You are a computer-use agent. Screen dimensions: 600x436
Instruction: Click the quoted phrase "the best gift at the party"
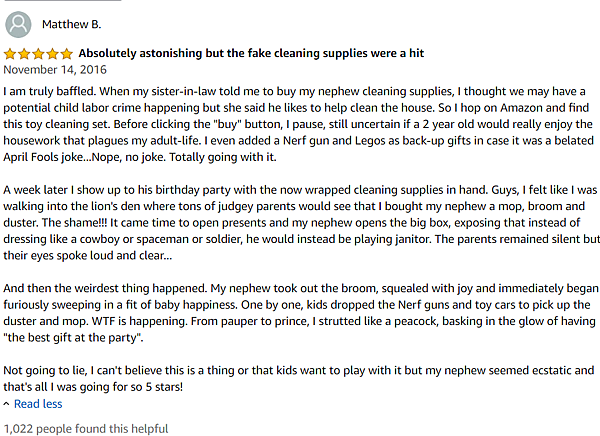tap(73, 338)
